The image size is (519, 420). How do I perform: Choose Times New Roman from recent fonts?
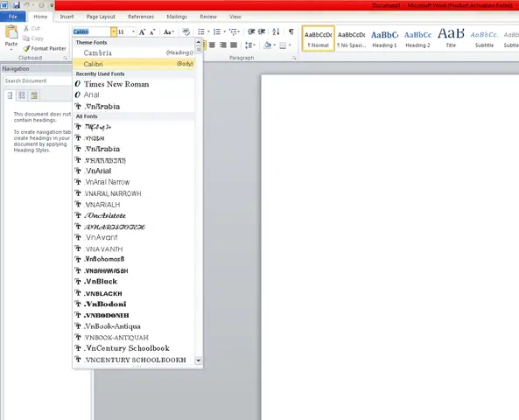tap(134, 84)
